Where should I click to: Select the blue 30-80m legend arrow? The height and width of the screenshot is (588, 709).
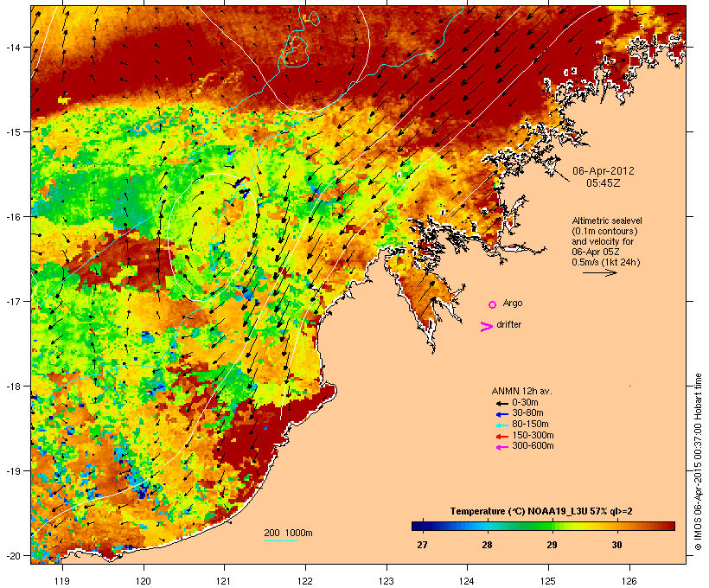pyautogui.click(x=501, y=414)
